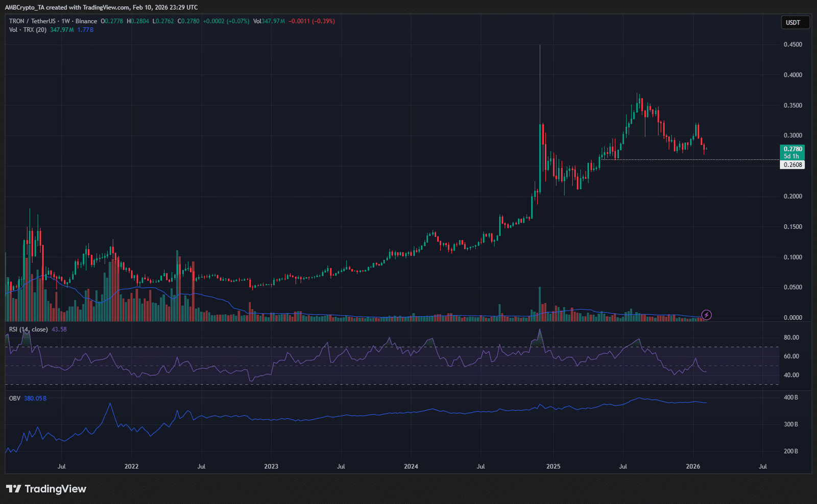Screen dimensions: 817x504
Task: Click the 80.00 level on RSI scale
Action: (791, 338)
